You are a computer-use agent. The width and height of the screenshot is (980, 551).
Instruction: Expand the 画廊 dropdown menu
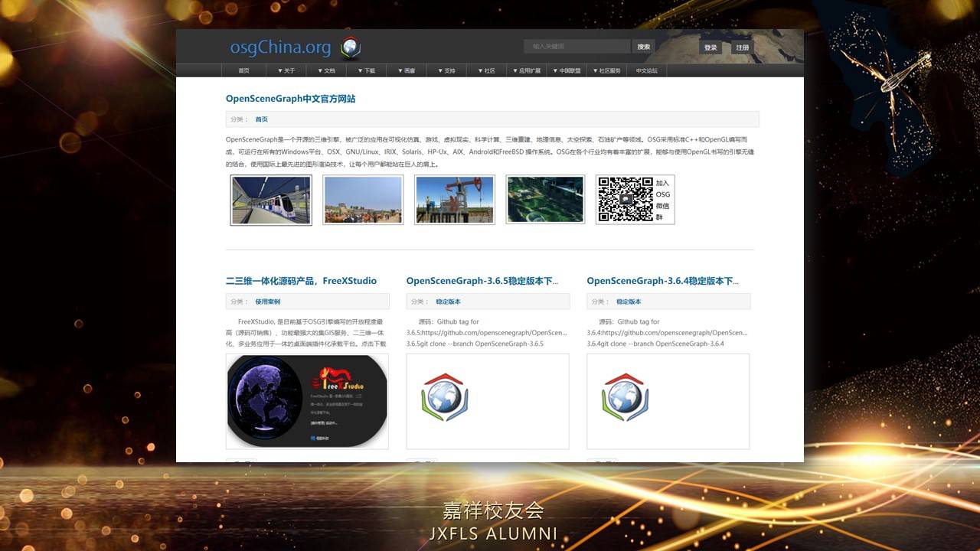(407, 70)
